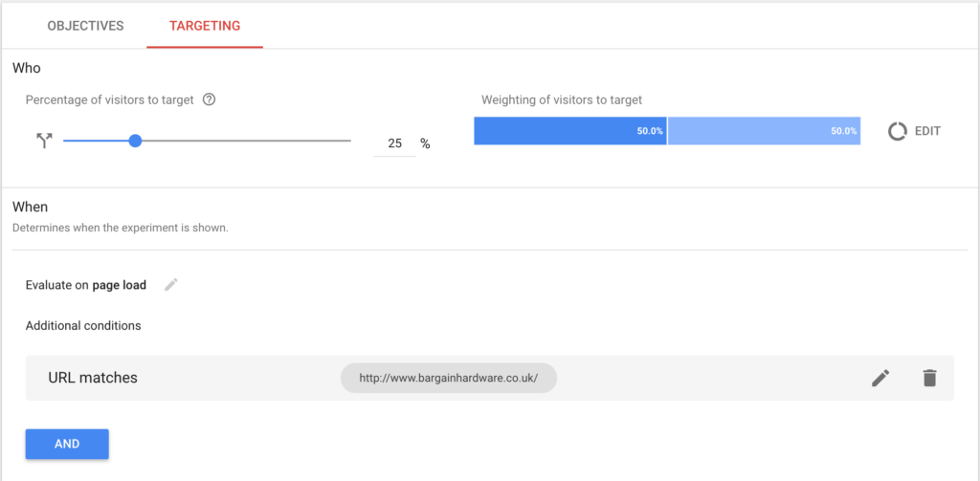Image resolution: width=980 pixels, height=481 pixels.
Task: Select the TARGETING tab
Action: (x=205, y=26)
